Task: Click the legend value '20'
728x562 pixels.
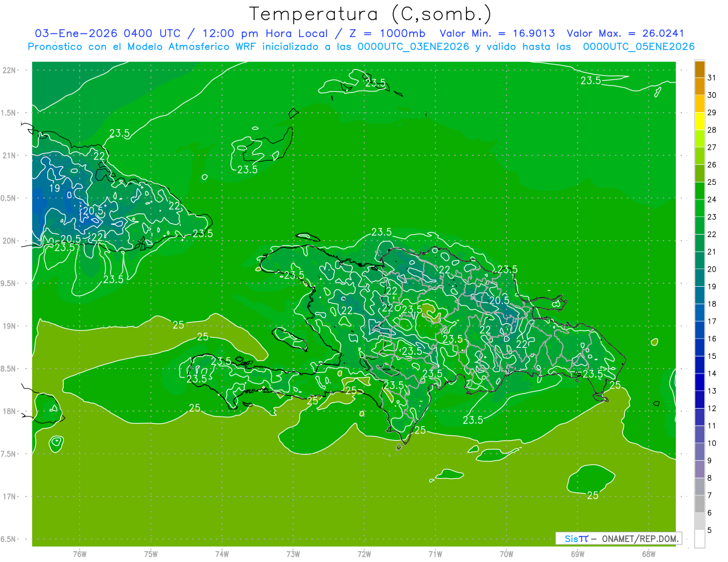Action: 712,269
